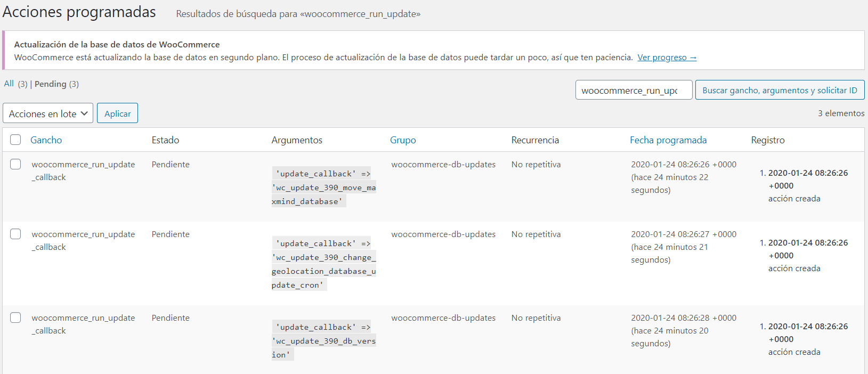Toggle the select-all checkbox in table header

tap(15, 140)
